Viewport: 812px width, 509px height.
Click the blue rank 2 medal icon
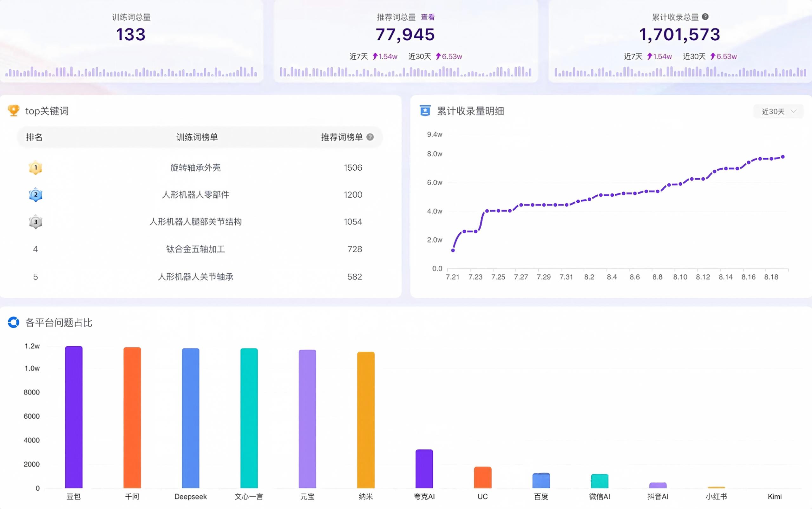35,195
